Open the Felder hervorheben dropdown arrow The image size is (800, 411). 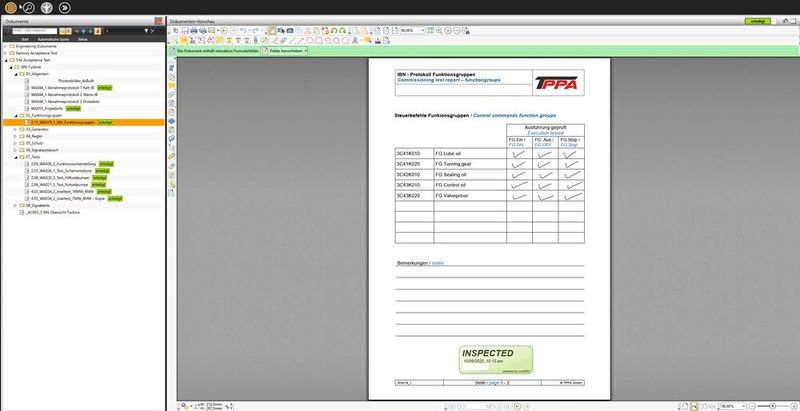pyautogui.click(x=306, y=51)
